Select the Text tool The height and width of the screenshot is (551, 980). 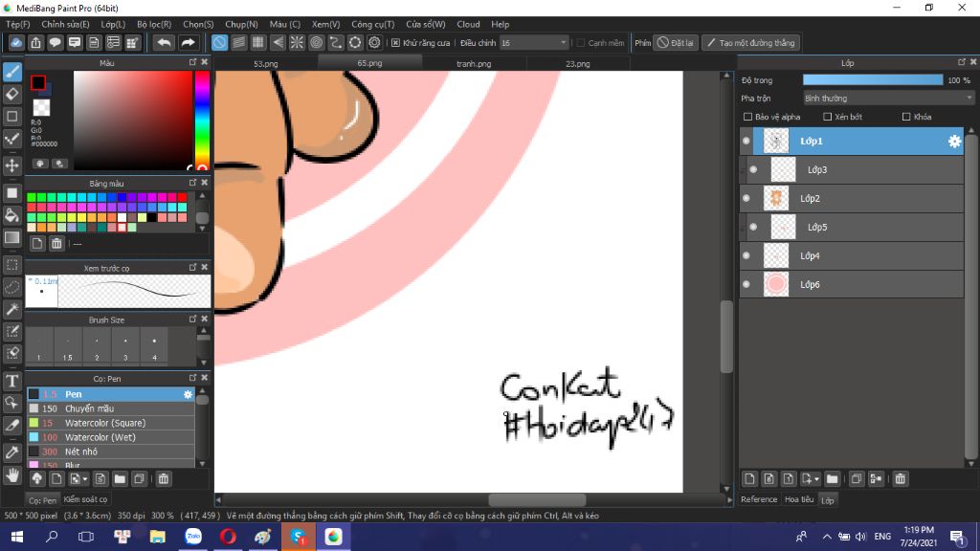pos(12,381)
